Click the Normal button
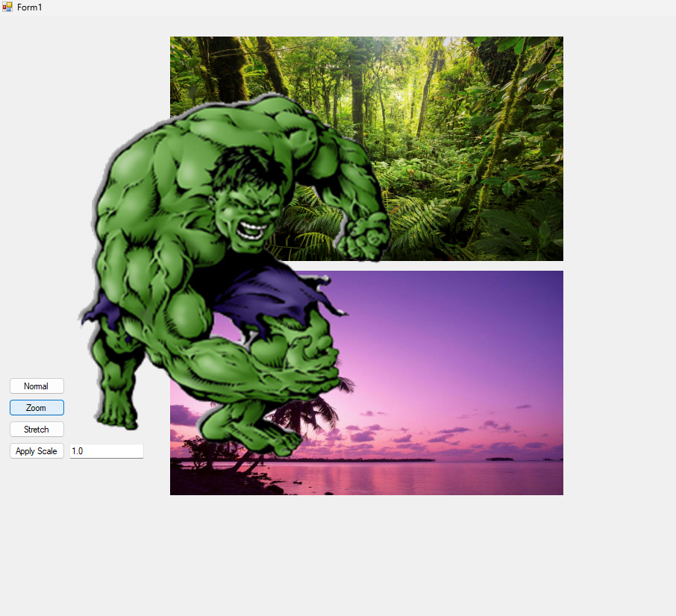The height and width of the screenshot is (616, 676). (x=37, y=386)
